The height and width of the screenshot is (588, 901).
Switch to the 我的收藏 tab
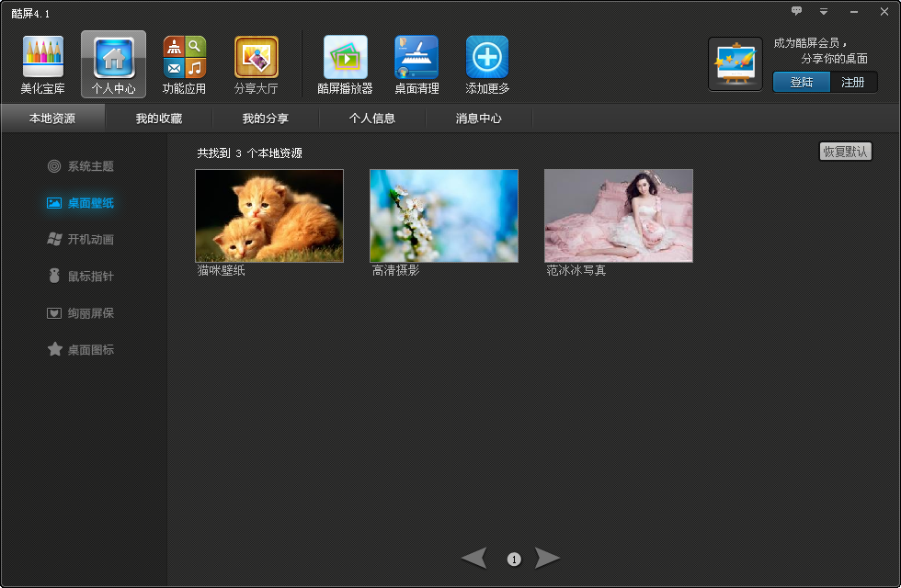(x=159, y=119)
